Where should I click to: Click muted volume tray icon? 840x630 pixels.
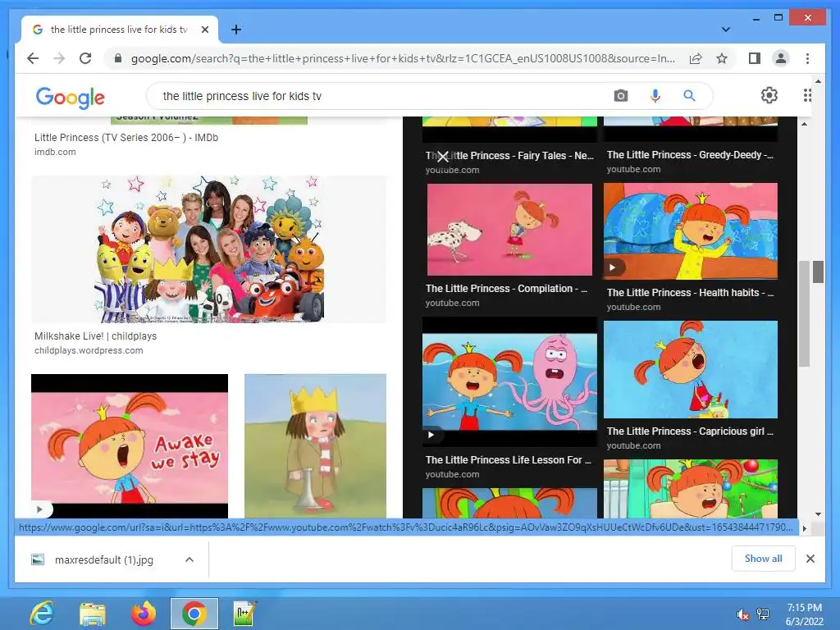[742, 614]
